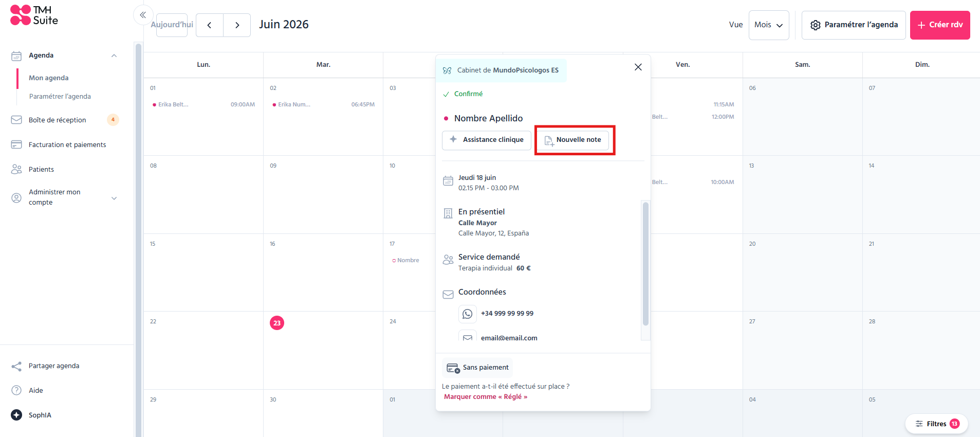Click the gear icon in Paramétrer l'agenda

pos(816,25)
